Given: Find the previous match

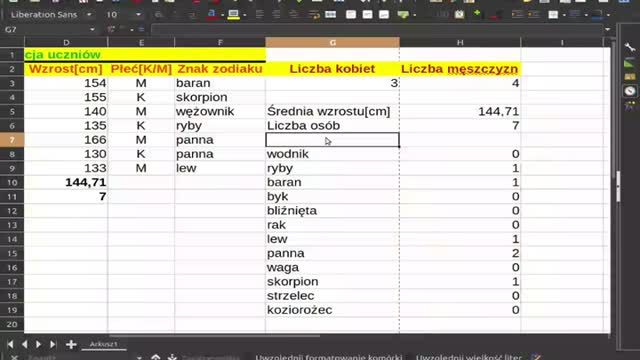Looking at the screenshot, I should [156, 357].
